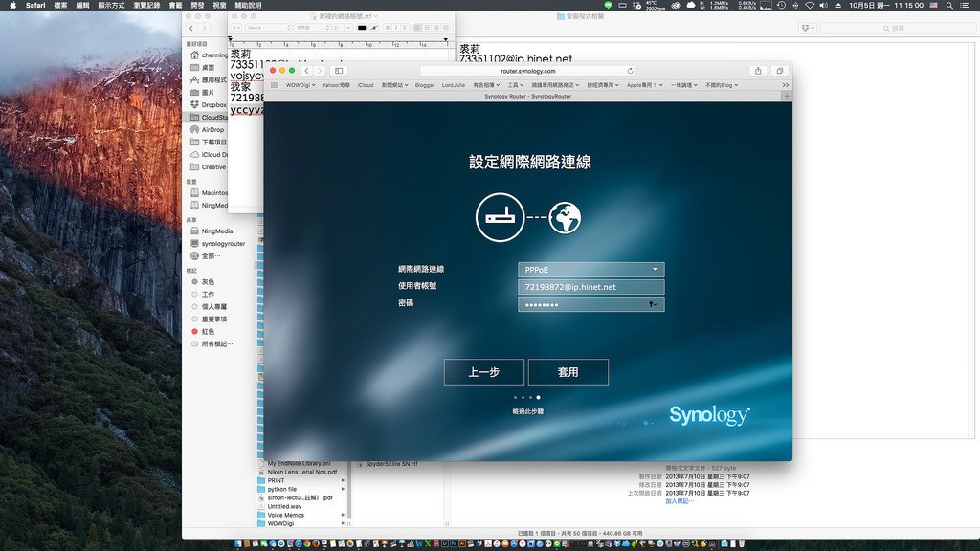Image resolution: width=980 pixels, height=551 pixels.
Task: Set justified alignment in TextEdit toolbar
Action: [446, 28]
